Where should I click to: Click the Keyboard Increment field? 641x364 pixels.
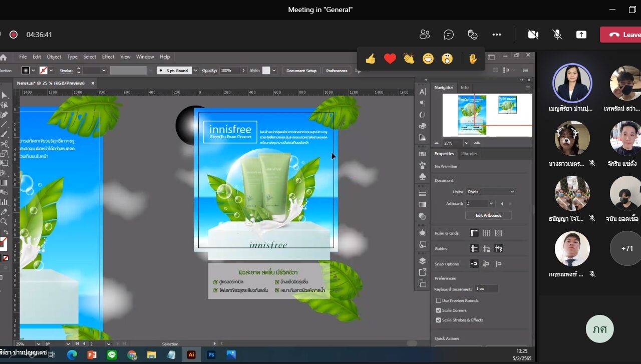click(x=486, y=289)
